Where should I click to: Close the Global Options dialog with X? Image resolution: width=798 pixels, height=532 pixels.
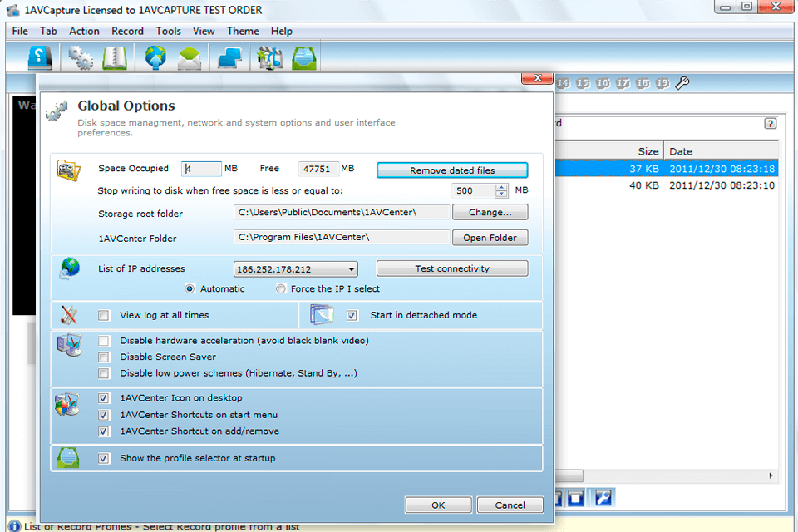(x=537, y=78)
